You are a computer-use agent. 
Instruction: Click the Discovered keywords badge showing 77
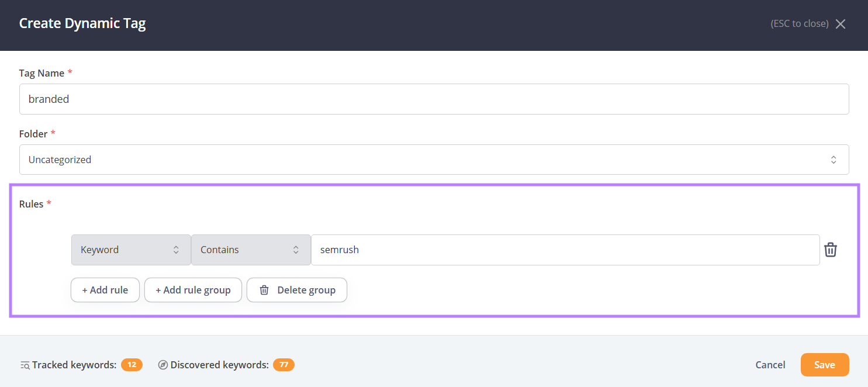tap(283, 364)
